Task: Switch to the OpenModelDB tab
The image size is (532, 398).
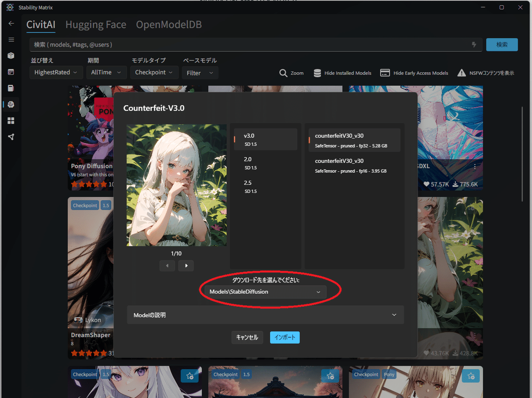Action: pos(169,25)
